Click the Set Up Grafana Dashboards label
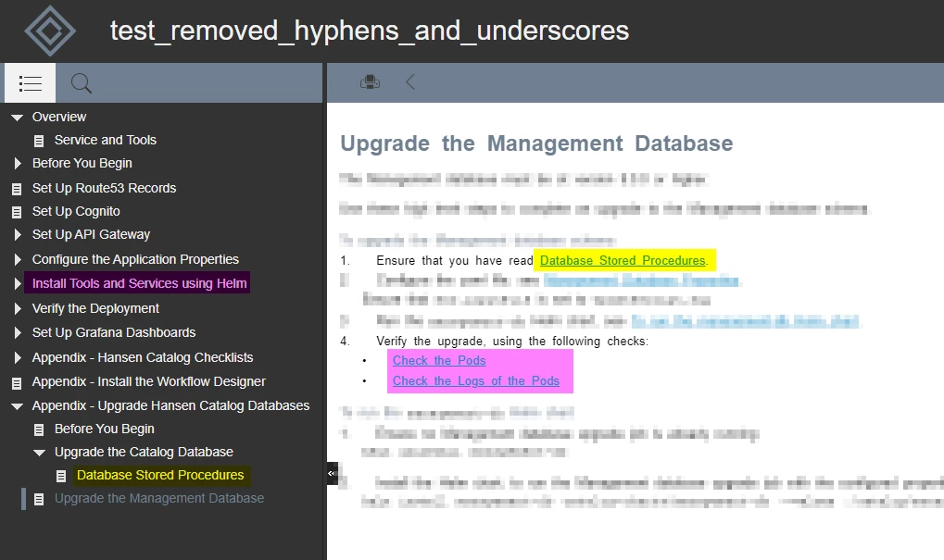The image size is (944, 560). [114, 332]
